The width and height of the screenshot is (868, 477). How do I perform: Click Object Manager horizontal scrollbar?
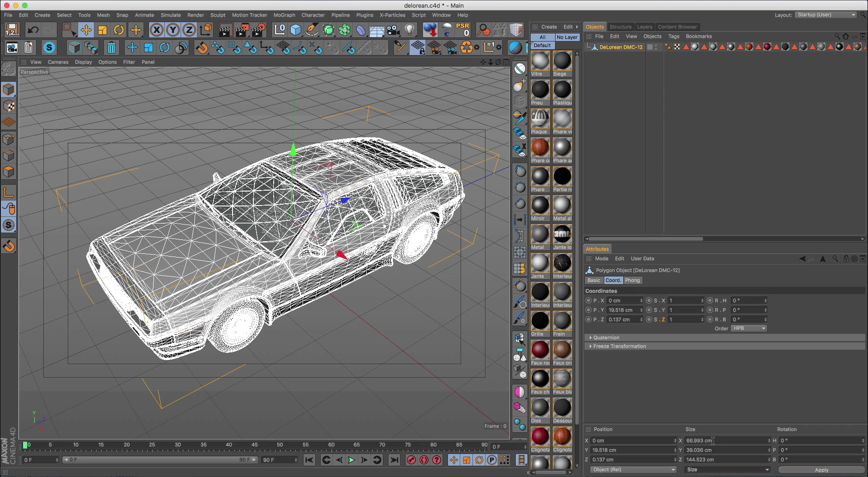[646, 238]
